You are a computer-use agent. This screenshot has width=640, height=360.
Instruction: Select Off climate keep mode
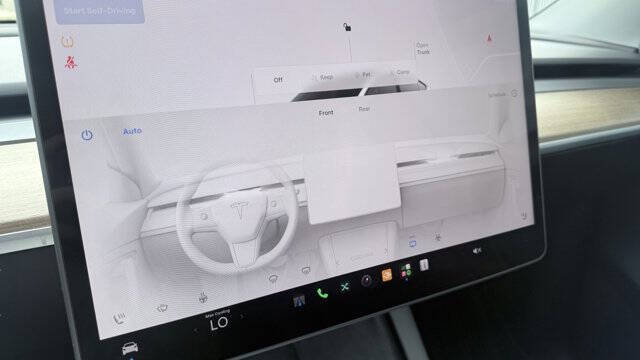[278, 80]
